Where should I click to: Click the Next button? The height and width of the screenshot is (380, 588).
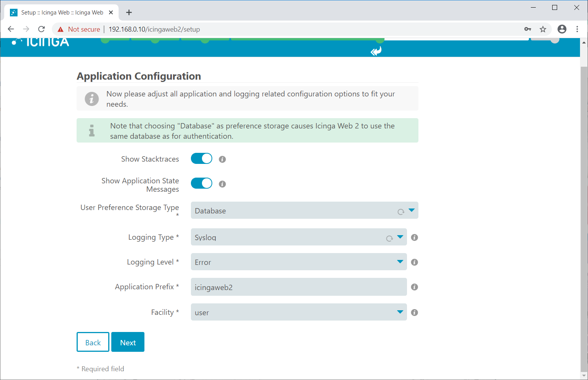coord(128,342)
